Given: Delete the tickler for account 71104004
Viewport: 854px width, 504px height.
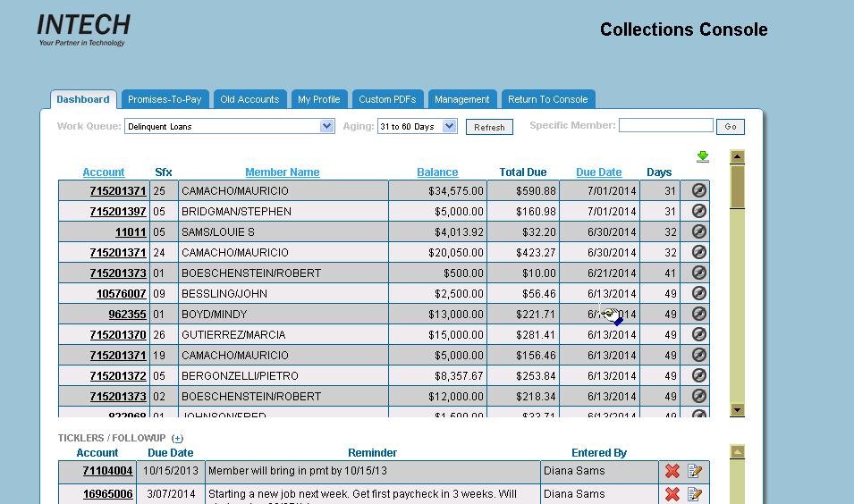Looking at the screenshot, I should coord(672,471).
